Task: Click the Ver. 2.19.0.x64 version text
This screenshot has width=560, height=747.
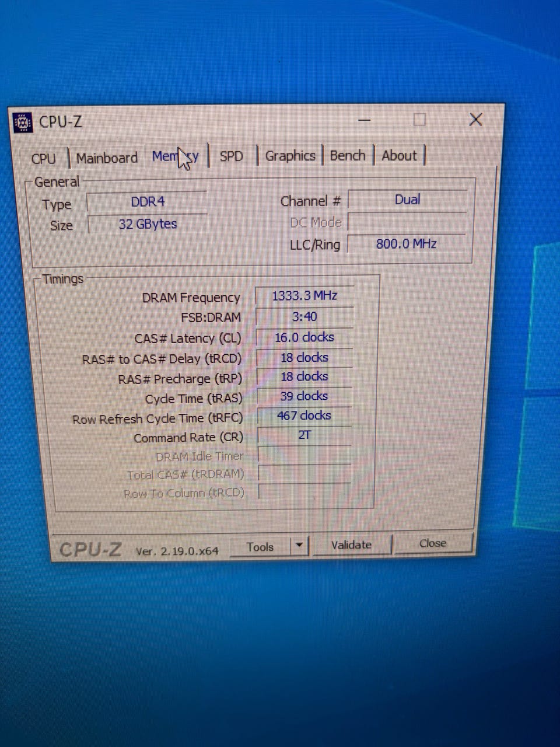Action: 177,550
